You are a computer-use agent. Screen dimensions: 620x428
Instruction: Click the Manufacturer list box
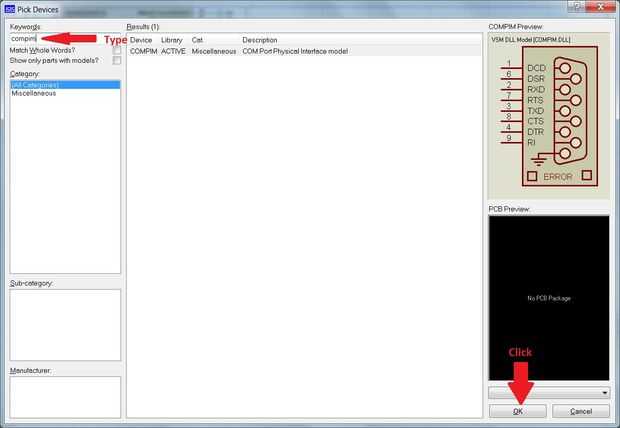(x=65, y=397)
